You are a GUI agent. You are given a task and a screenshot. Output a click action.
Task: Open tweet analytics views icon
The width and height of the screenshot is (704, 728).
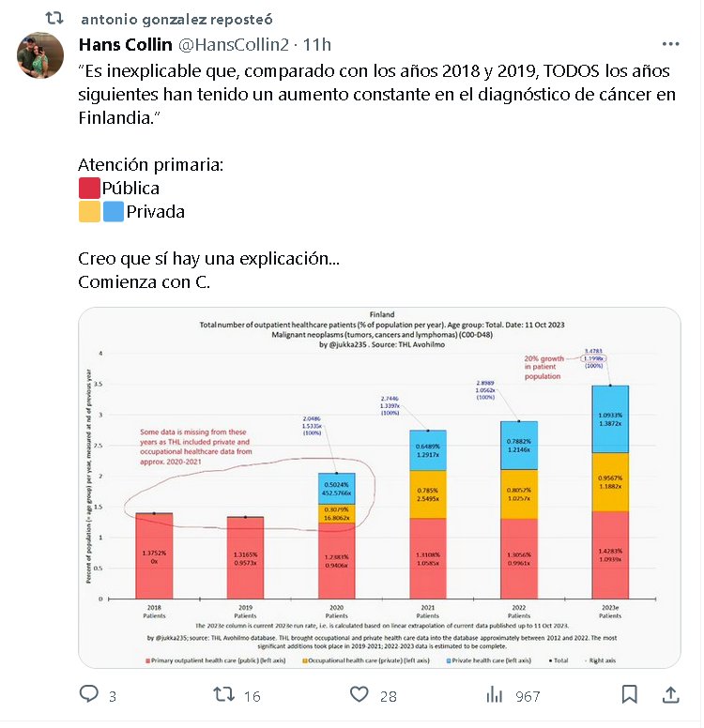pos(494,695)
